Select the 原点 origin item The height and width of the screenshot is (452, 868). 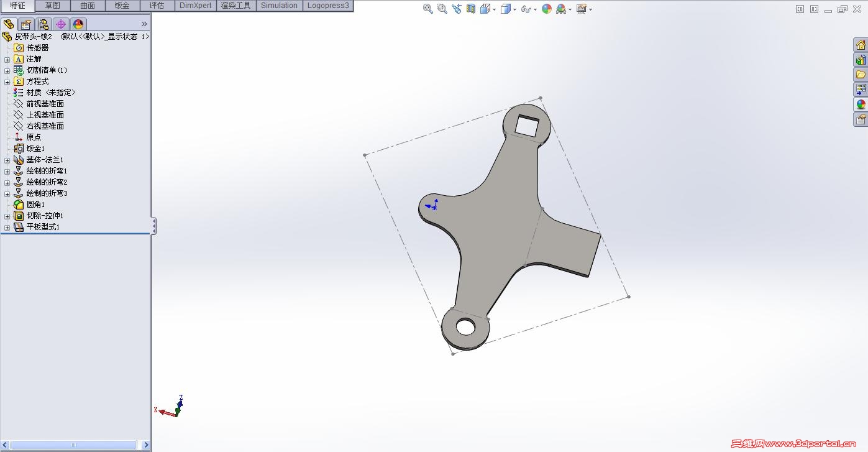click(x=27, y=137)
